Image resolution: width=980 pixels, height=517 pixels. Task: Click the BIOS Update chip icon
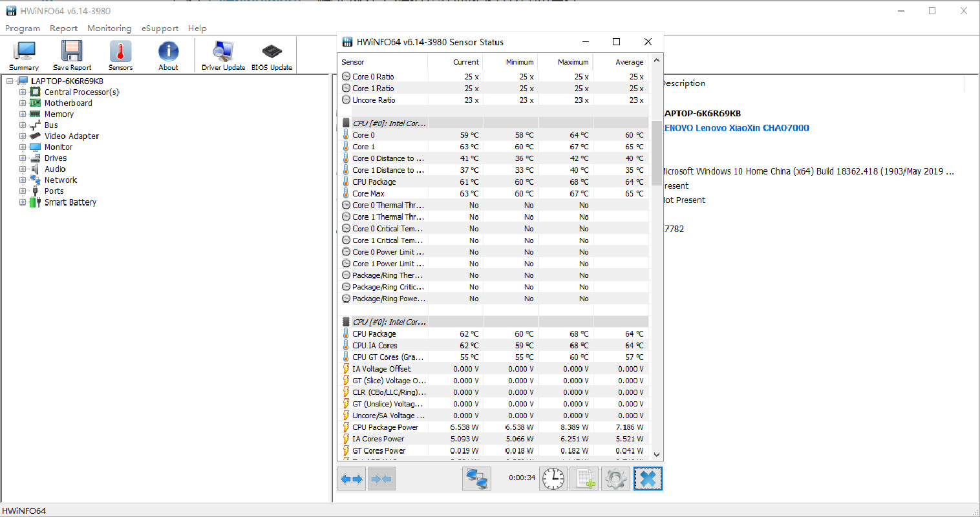(272, 55)
